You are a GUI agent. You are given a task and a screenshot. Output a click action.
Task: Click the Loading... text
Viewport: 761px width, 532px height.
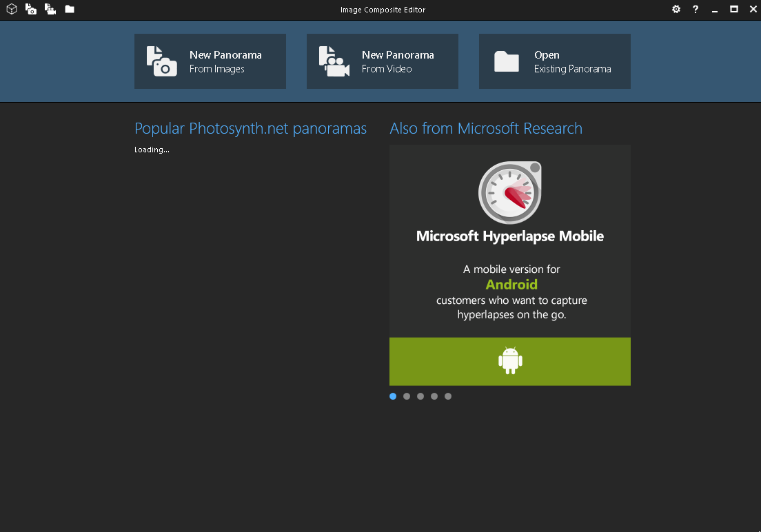pyautogui.click(x=152, y=150)
